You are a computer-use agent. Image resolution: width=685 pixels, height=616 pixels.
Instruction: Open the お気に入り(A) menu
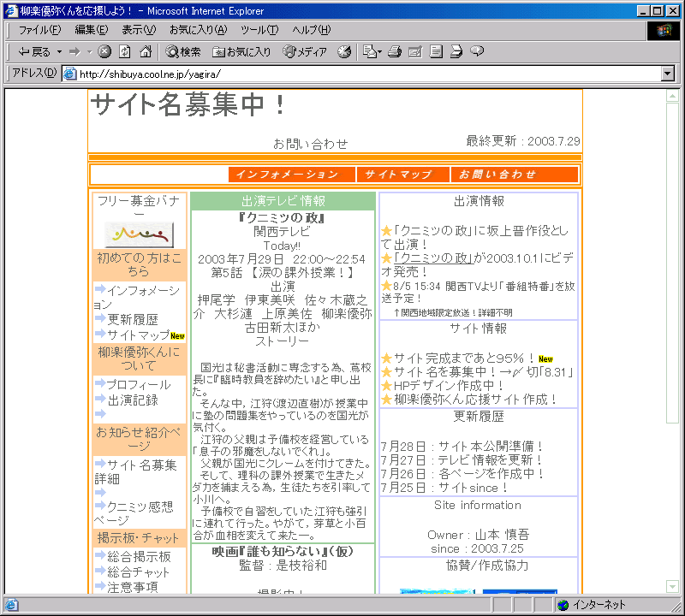pos(199,30)
